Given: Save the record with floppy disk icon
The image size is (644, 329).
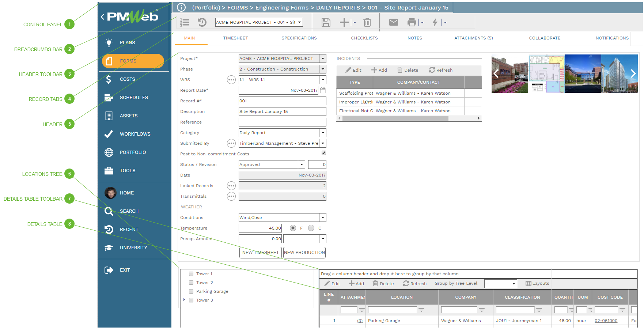Looking at the screenshot, I should pos(326,23).
